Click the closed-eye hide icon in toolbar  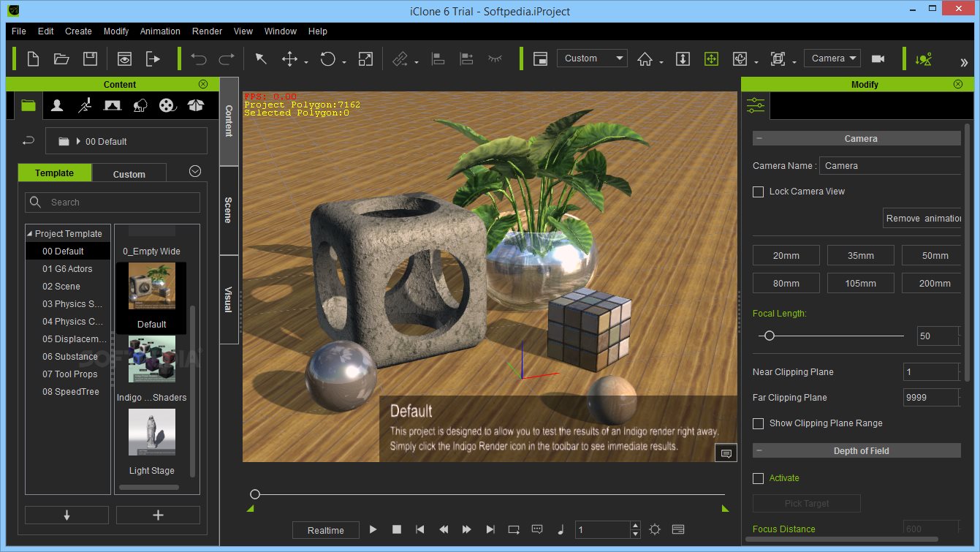coord(495,58)
